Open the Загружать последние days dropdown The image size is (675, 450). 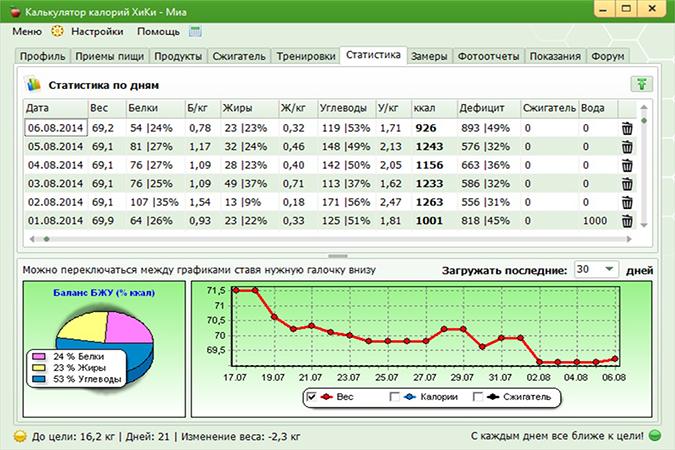tap(596, 270)
